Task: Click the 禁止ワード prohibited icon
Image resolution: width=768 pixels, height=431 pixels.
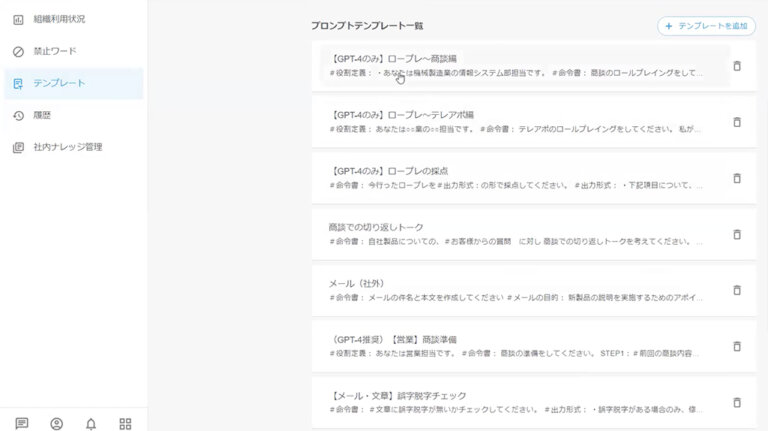Action: point(18,51)
